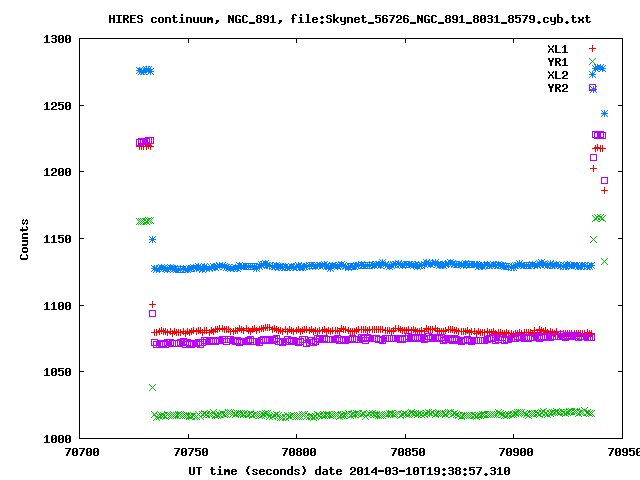Click the 70700 x-axis tick label
The width and height of the screenshot is (640, 480).
[x=82, y=452]
